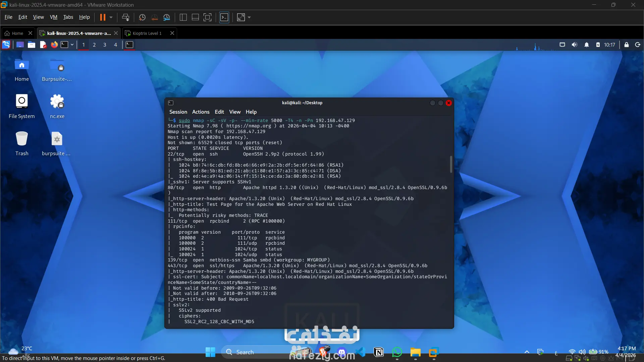644x362 pixels.
Task: Click the CPU graph in Kali panel
Action: 536,46
